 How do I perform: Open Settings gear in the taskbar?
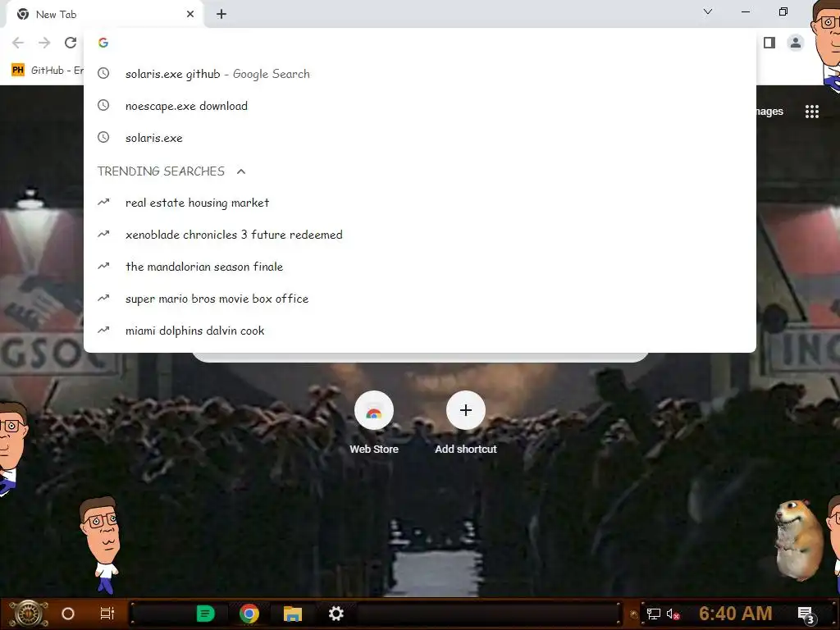[336, 614]
